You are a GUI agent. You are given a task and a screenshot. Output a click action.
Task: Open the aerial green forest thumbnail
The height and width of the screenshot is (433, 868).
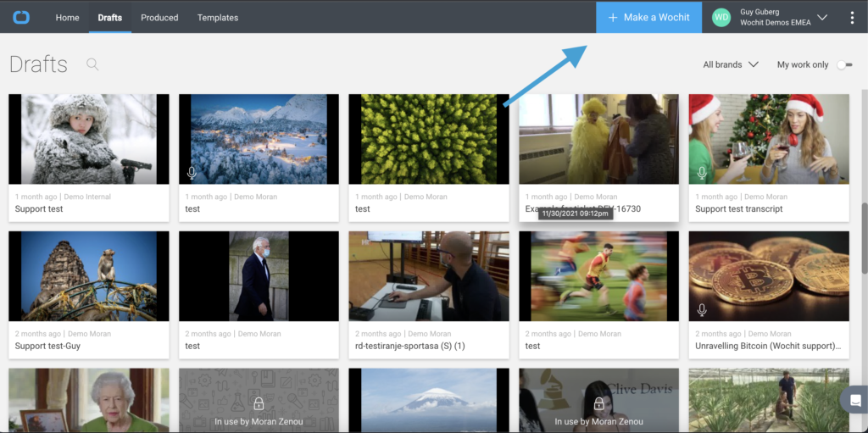(x=428, y=139)
